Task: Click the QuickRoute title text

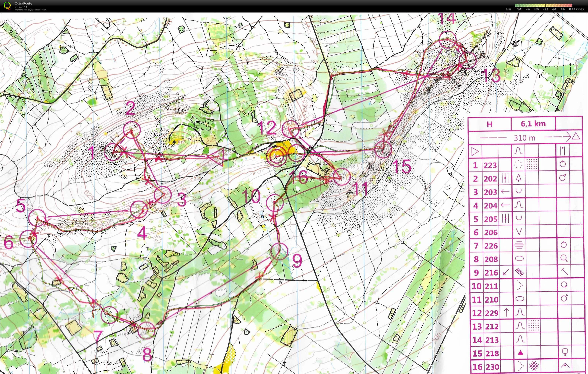Action: point(23,3)
